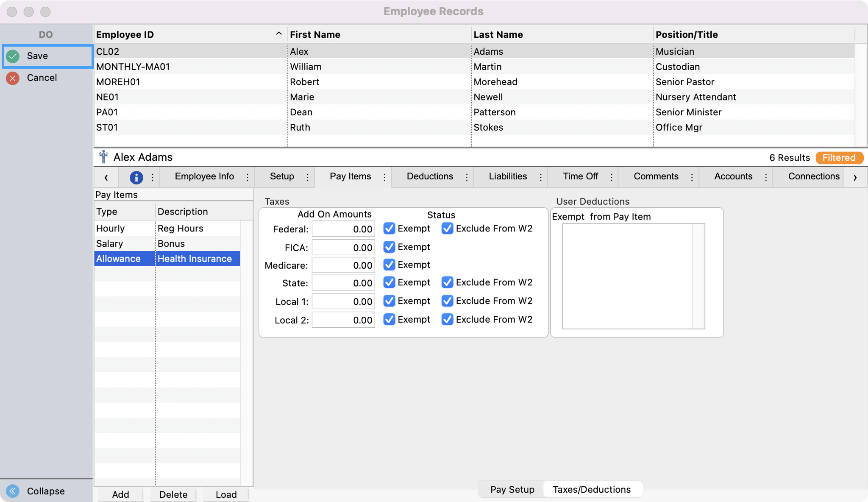This screenshot has height=502, width=868.
Task: Open the three-dot menu beside Employee Info tab
Action: (x=248, y=177)
